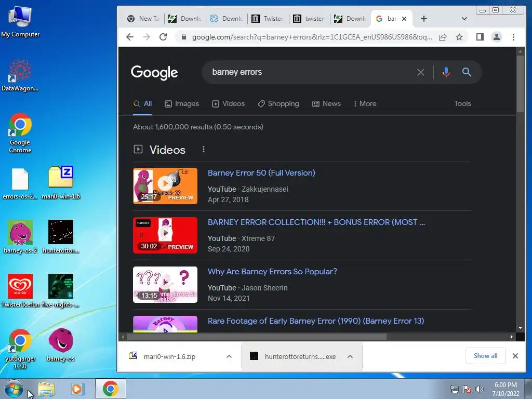Select barney-os-2 desktop icon
The height and width of the screenshot is (399, 532).
tap(20, 237)
